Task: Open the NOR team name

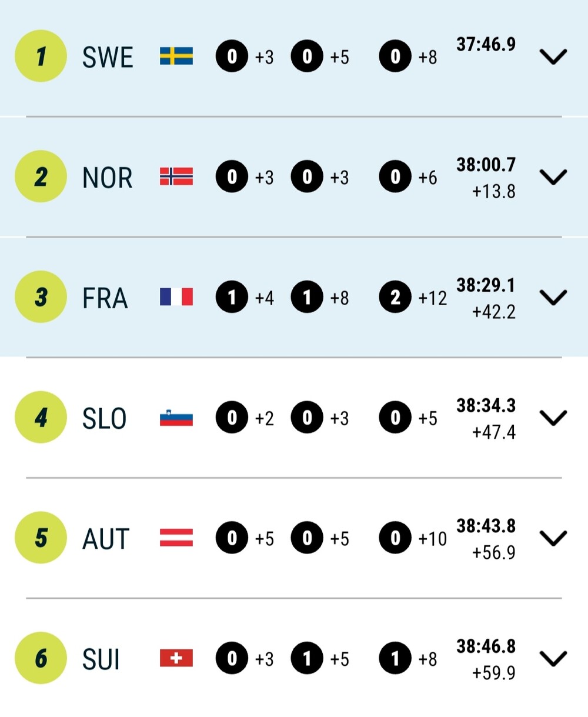Action: click(x=108, y=177)
